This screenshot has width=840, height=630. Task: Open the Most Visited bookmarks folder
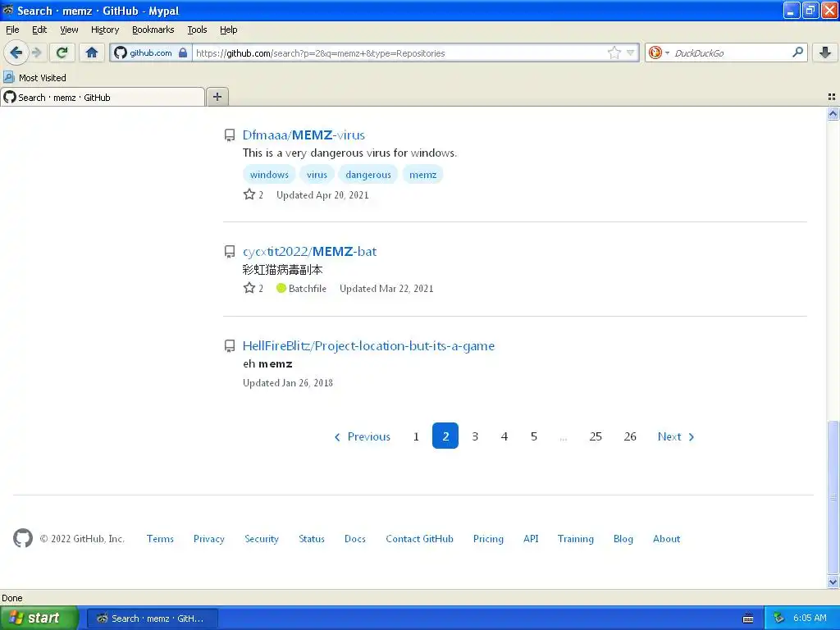tap(34, 78)
